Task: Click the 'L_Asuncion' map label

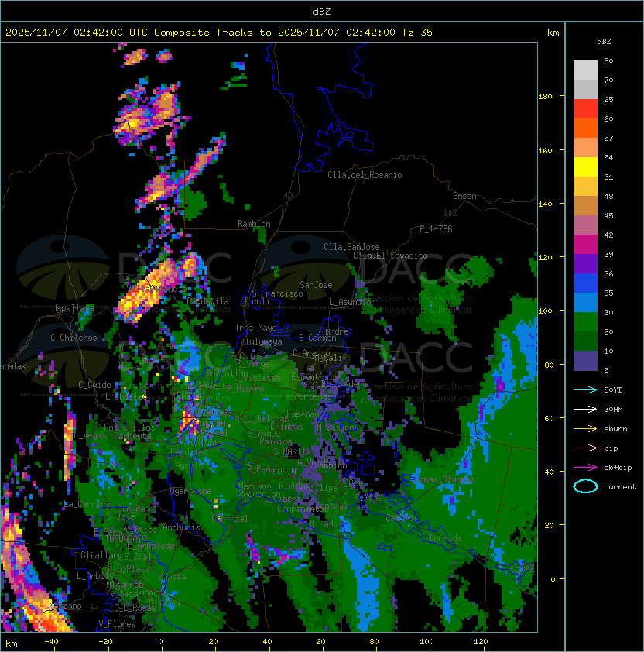Action: point(352,302)
